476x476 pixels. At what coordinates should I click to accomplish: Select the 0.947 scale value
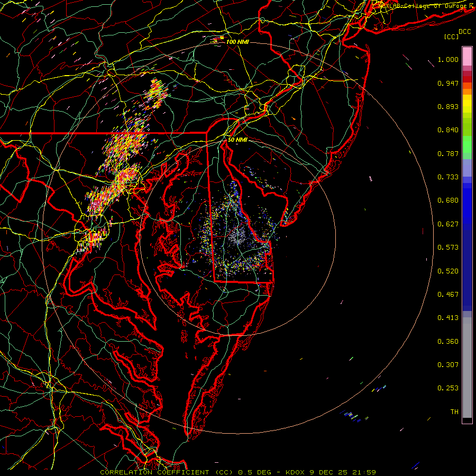coord(448,83)
